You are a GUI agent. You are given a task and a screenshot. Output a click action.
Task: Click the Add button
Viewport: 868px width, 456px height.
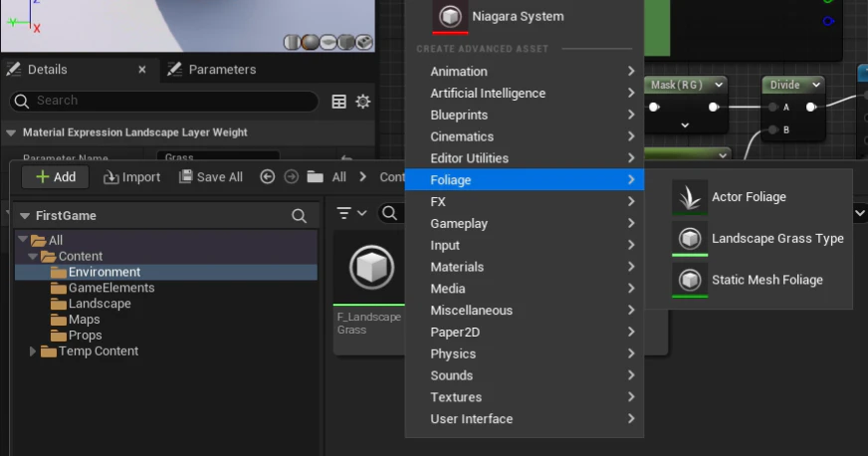pyautogui.click(x=55, y=177)
